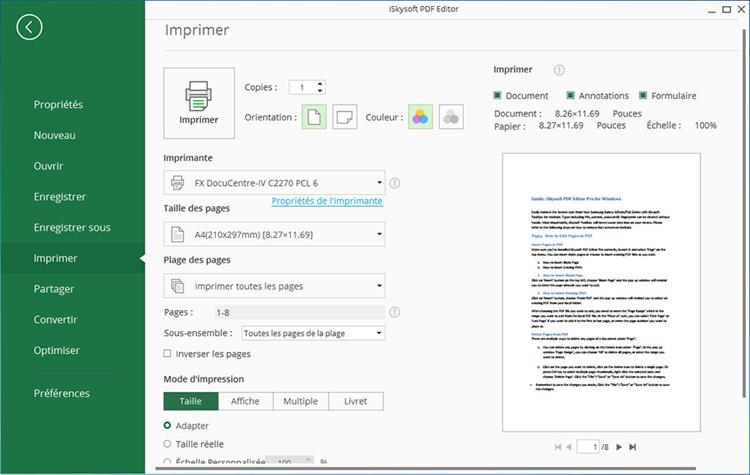The width and height of the screenshot is (750, 475).
Task: Maximize the iSkysoft PDF Editor window
Action: pyautogui.click(x=727, y=9)
